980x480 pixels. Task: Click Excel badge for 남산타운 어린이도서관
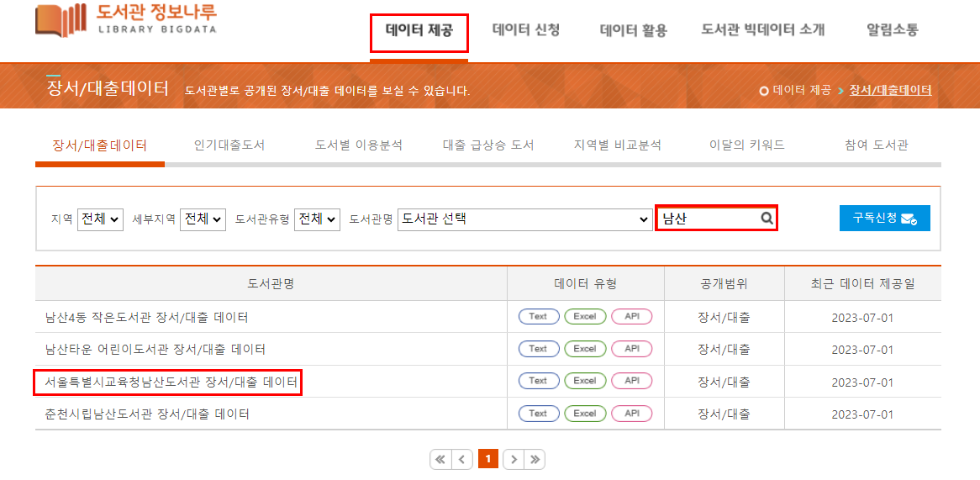(585, 349)
